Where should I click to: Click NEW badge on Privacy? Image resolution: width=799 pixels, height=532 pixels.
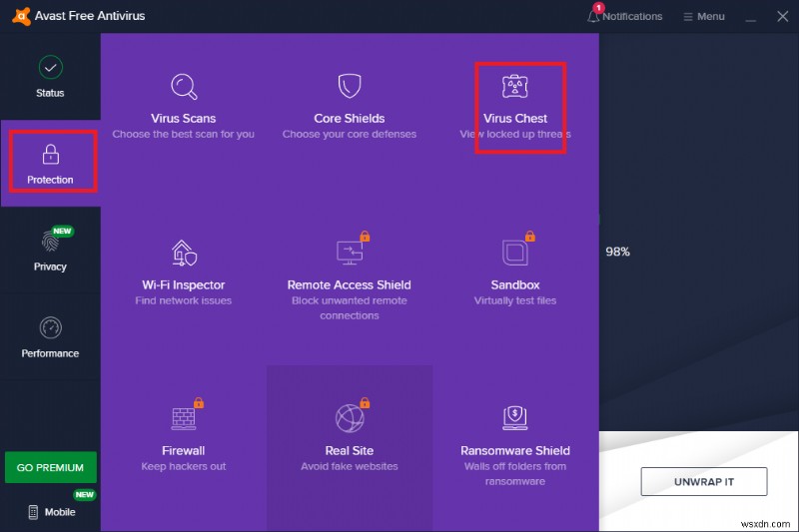[x=62, y=232]
